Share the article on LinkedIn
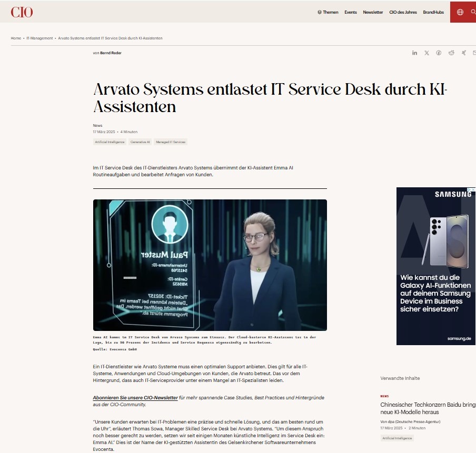476x453 pixels. tap(414, 53)
